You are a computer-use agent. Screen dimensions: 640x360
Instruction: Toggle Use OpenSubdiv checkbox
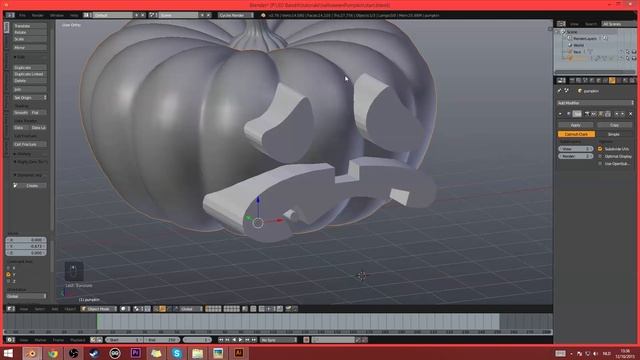tap(600, 164)
